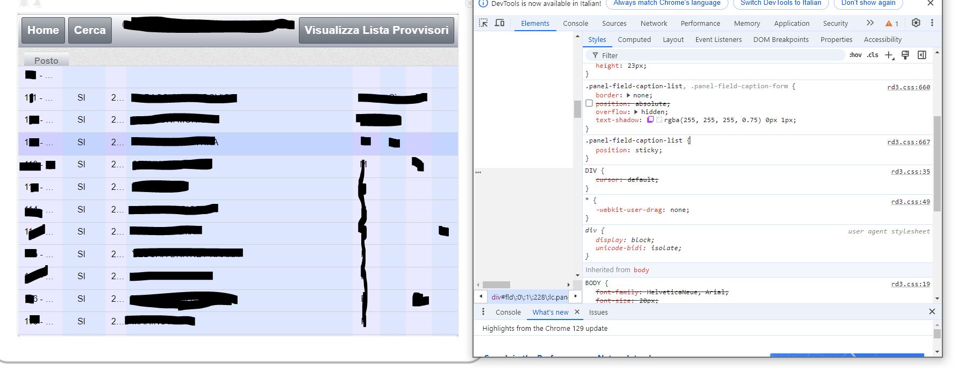Click Always match Chrome's language

pos(667,3)
